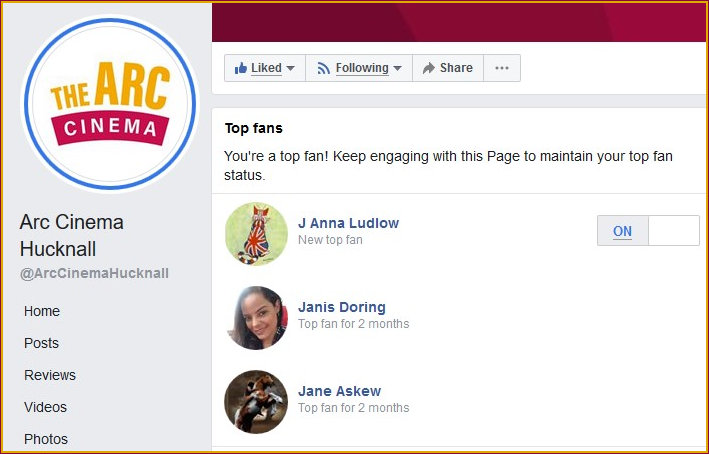The height and width of the screenshot is (454, 709).
Task: Click the thumbs-up icon on Liked button
Action: [240, 68]
